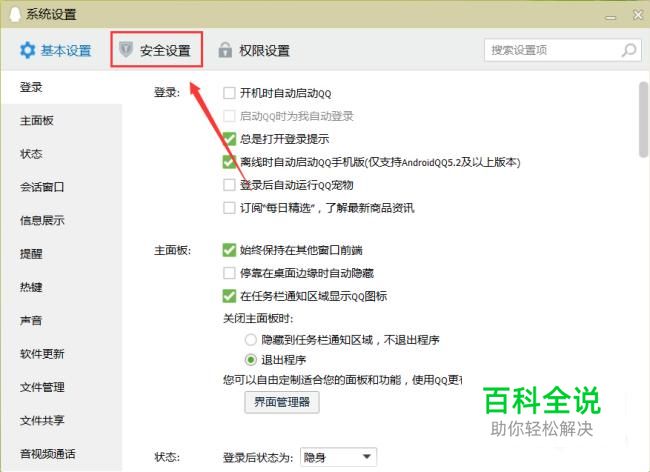Click the vertical scrollbar thumb
The image size is (650, 472).
coord(643,119)
